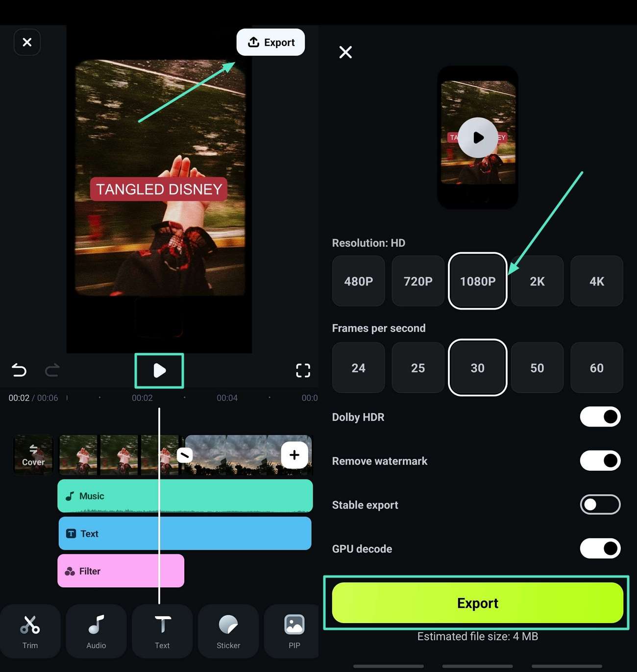Set frame rate to 60
Image resolution: width=637 pixels, height=672 pixels.
click(597, 368)
